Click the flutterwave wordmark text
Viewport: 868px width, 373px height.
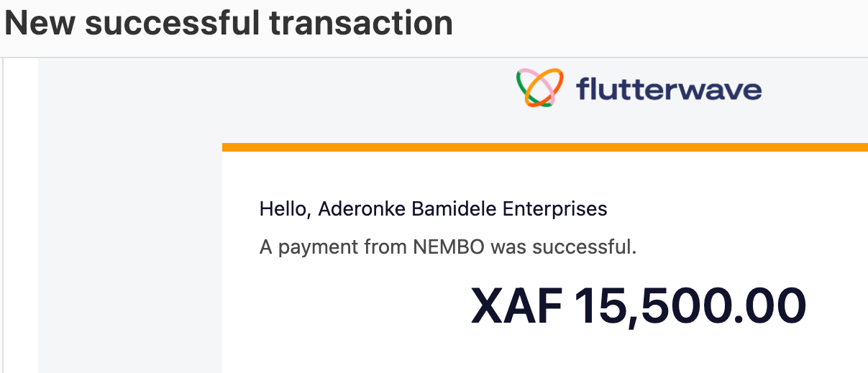click(668, 90)
